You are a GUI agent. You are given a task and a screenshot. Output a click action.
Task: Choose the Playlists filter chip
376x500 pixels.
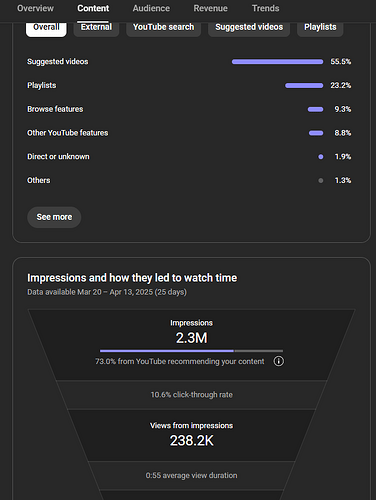[320, 28]
